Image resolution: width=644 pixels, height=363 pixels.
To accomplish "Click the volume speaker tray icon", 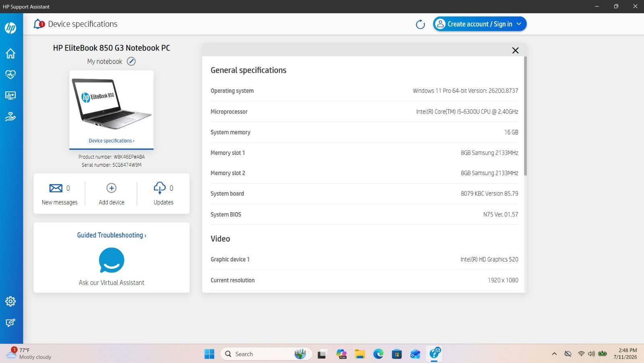I will [591, 354].
